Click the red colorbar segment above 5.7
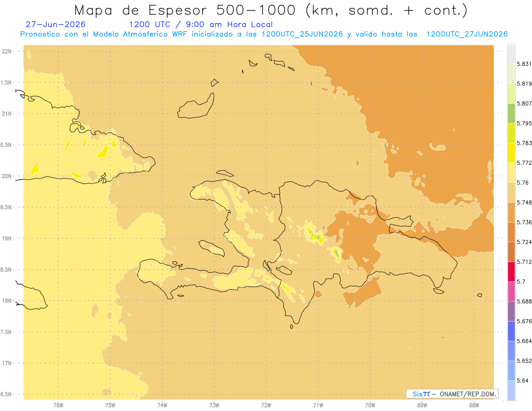Screen dimensions: 532x411 (x=511, y=271)
